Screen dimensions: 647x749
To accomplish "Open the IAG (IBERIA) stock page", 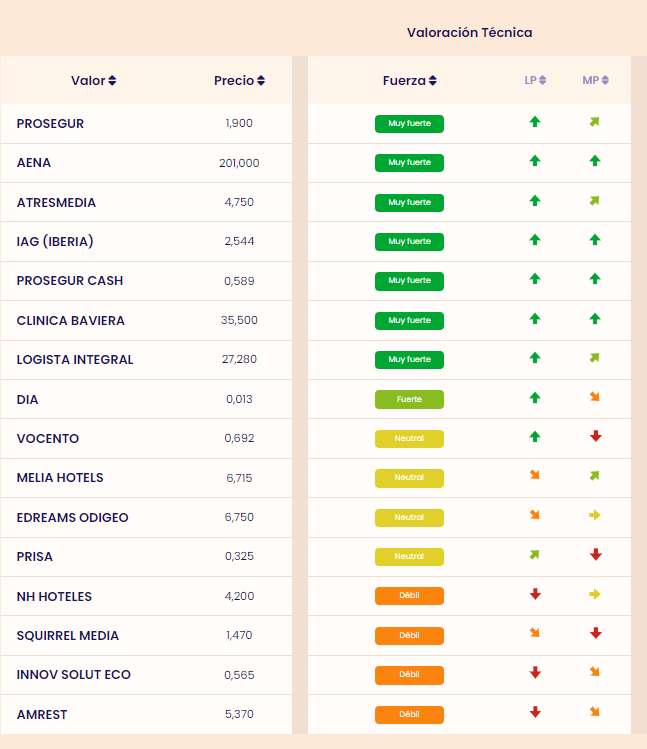I will click(x=55, y=241).
